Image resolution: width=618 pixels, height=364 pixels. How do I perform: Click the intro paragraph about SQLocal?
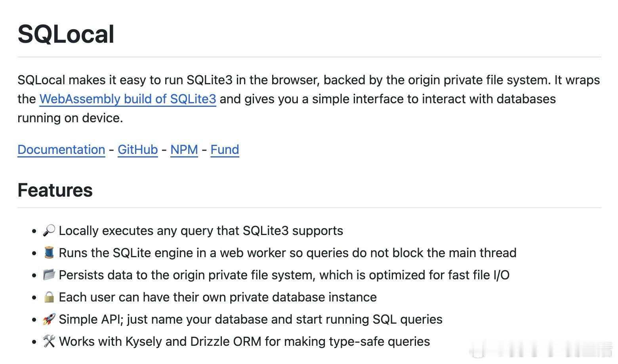click(x=309, y=99)
